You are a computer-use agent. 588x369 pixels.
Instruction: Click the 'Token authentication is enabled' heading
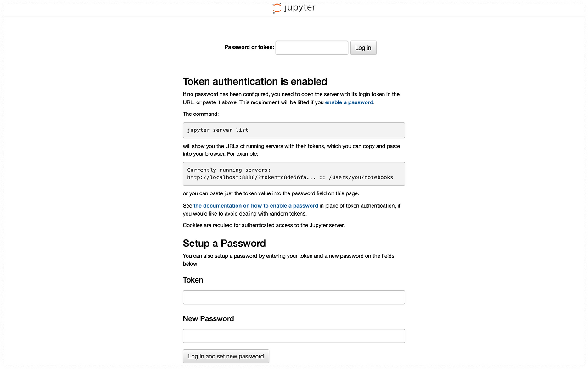point(255,81)
